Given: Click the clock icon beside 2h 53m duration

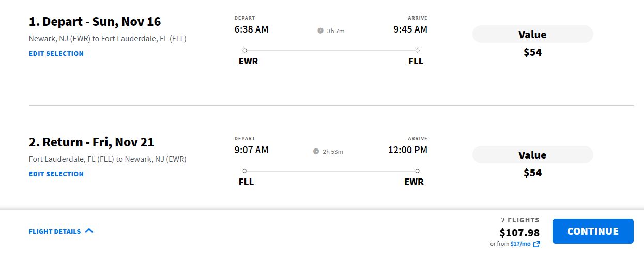Looking at the screenshot, I should click(316, 152).
